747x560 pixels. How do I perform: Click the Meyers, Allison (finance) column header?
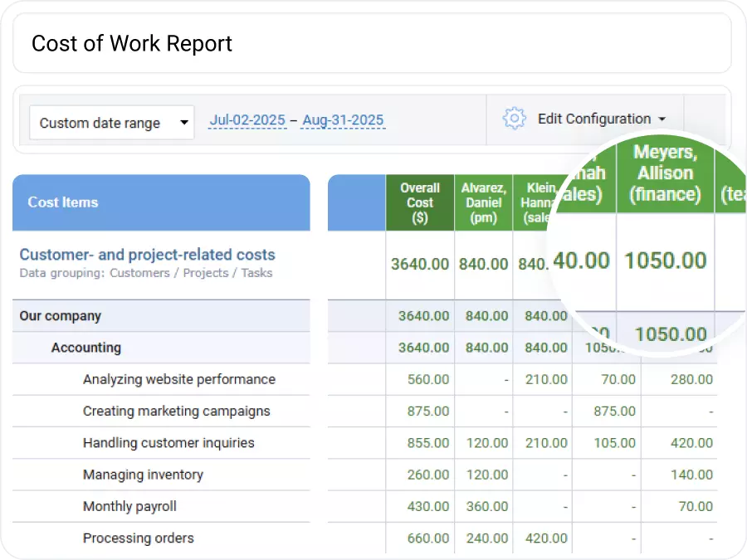click(666, 174)
